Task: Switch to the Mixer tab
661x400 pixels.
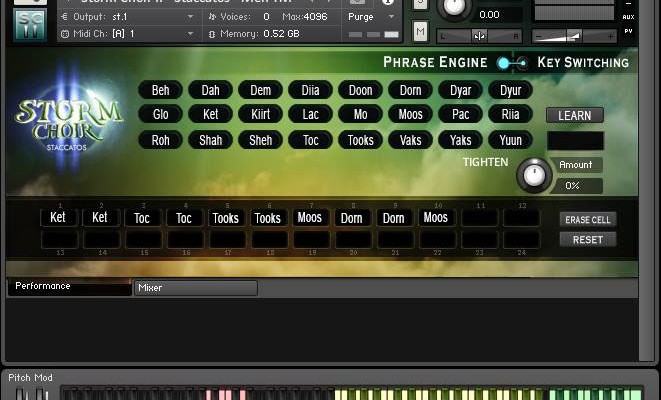Action: 195,288
